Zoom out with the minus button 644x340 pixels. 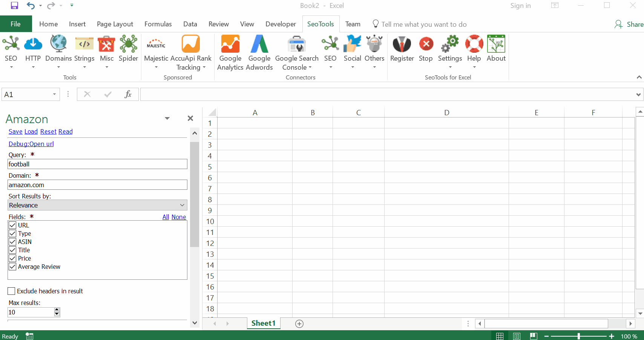click(546, 336)
